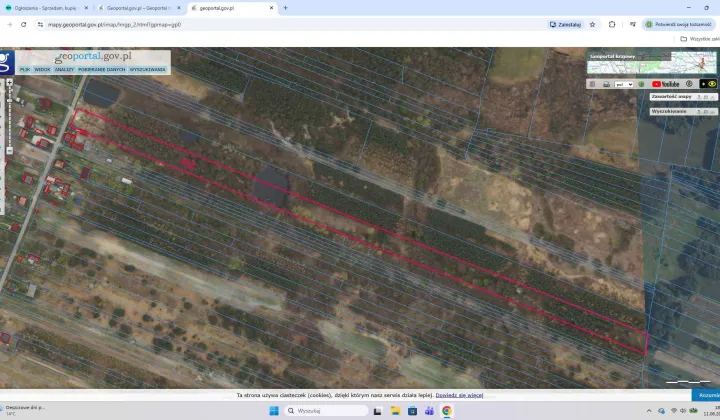Open the POBIERANIE DANYCH menu
This screenshot has height=420, width=720.
101,69
